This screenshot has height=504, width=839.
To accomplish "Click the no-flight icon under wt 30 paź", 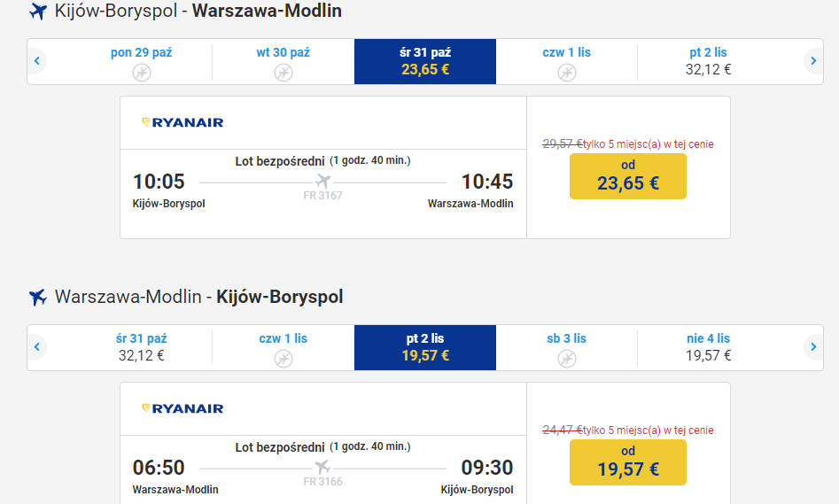I will (284, 72).
